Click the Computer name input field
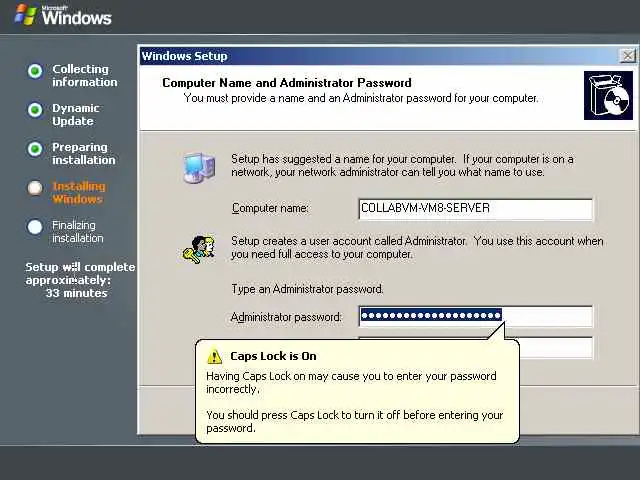The height and width of the screenshot is (480, 640). click(476, 209)
